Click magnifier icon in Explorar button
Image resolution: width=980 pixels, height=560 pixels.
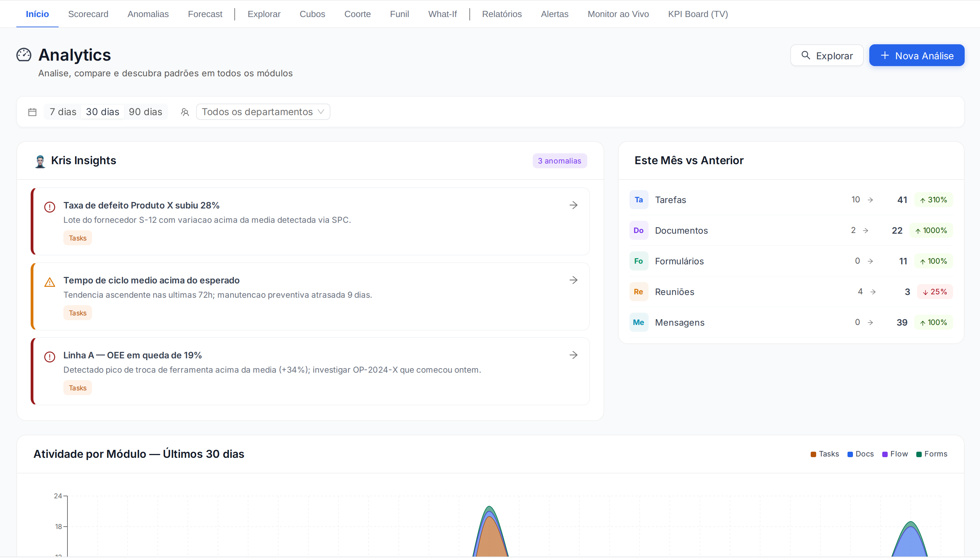coord(806,56)
